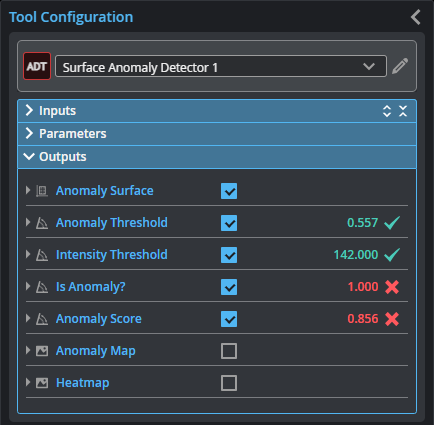This screenshot has width=434, height=425.
Task: Enable the Heatmap output checkbox
Action: pos(229,383)
